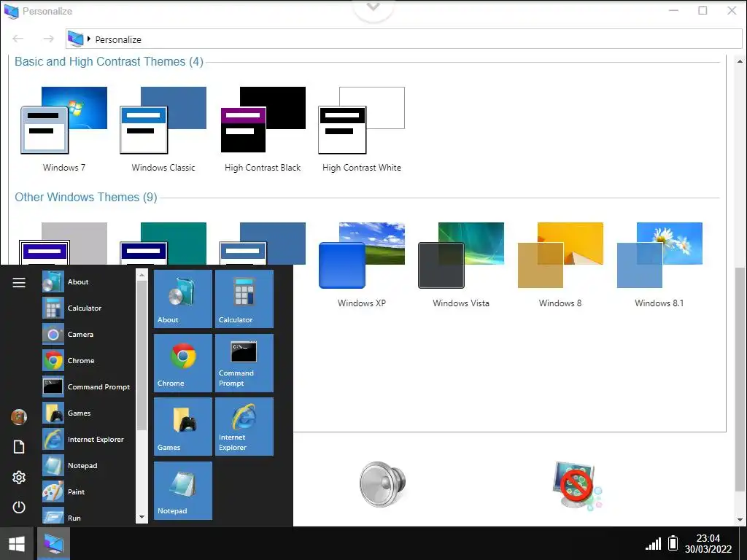Image resolution: width=747 pixels, height=560 pixels.
Task: Click the Games tile
Action: [183, 427]
